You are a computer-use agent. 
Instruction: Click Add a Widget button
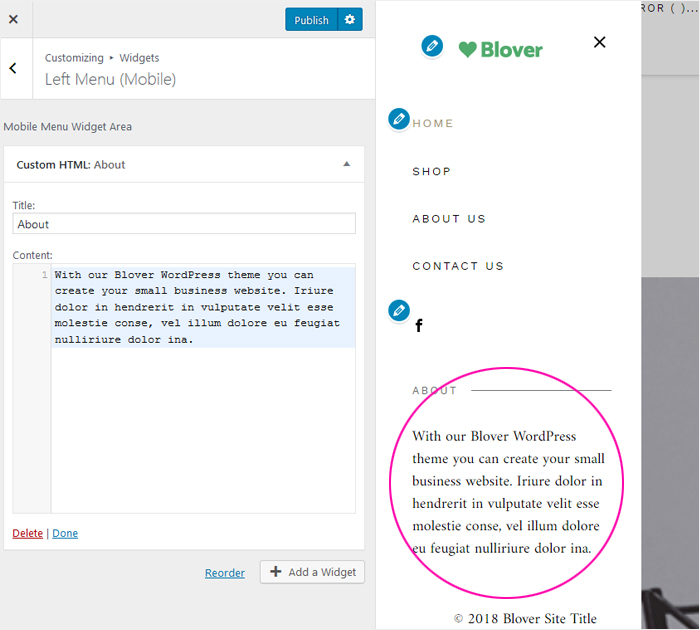(312, 572)
